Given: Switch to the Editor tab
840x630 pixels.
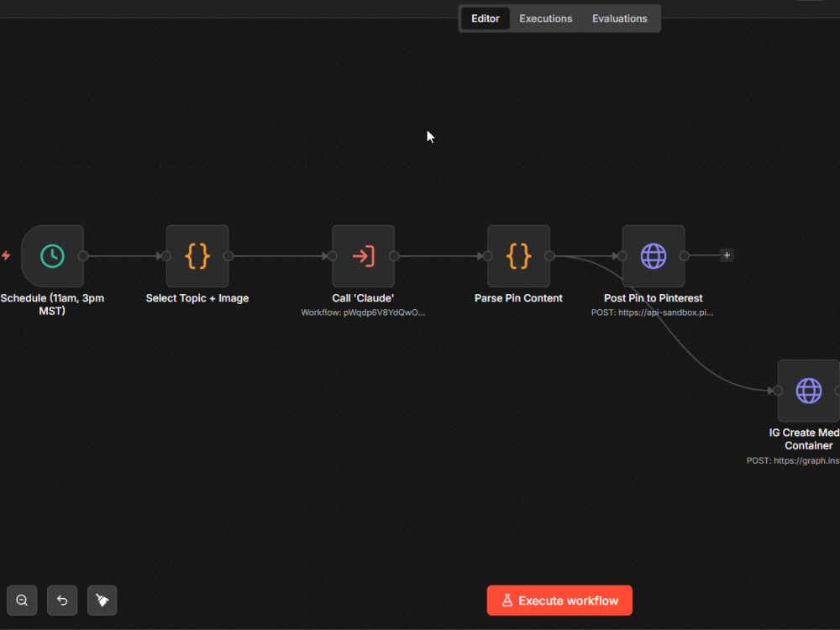Looking at the screenshot, I should tap(485, 18).
